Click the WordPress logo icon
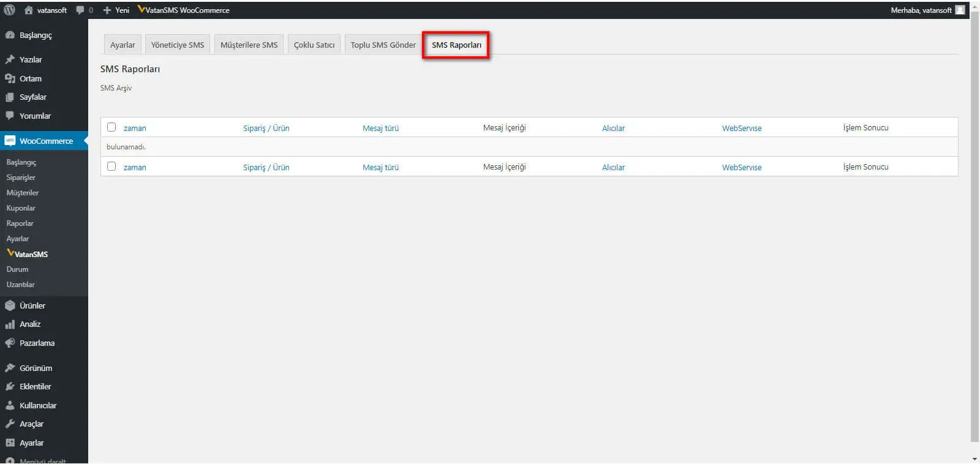 coord(10,10)
